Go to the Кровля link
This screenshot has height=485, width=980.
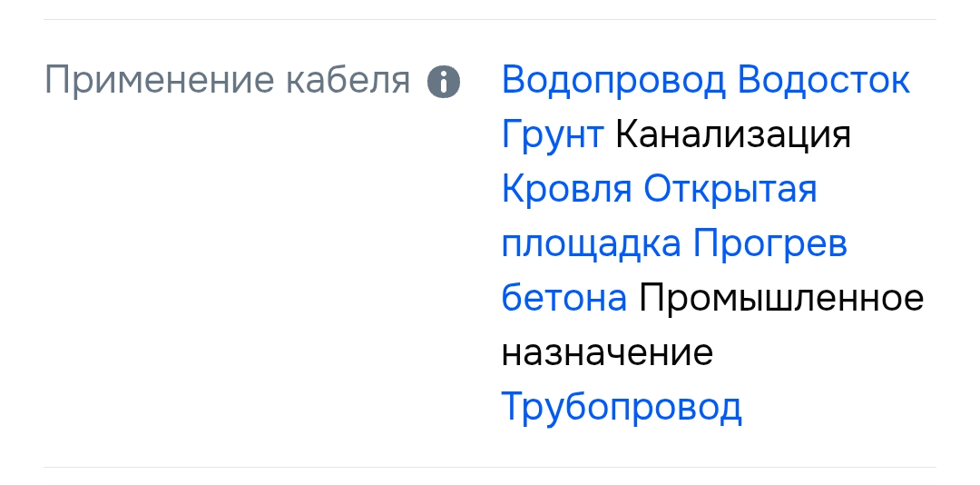click(566, 190)
